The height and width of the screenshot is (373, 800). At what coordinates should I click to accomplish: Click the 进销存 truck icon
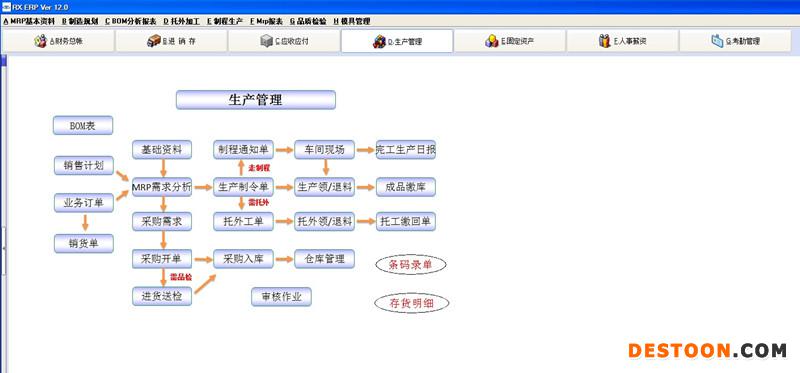point(154,41)
